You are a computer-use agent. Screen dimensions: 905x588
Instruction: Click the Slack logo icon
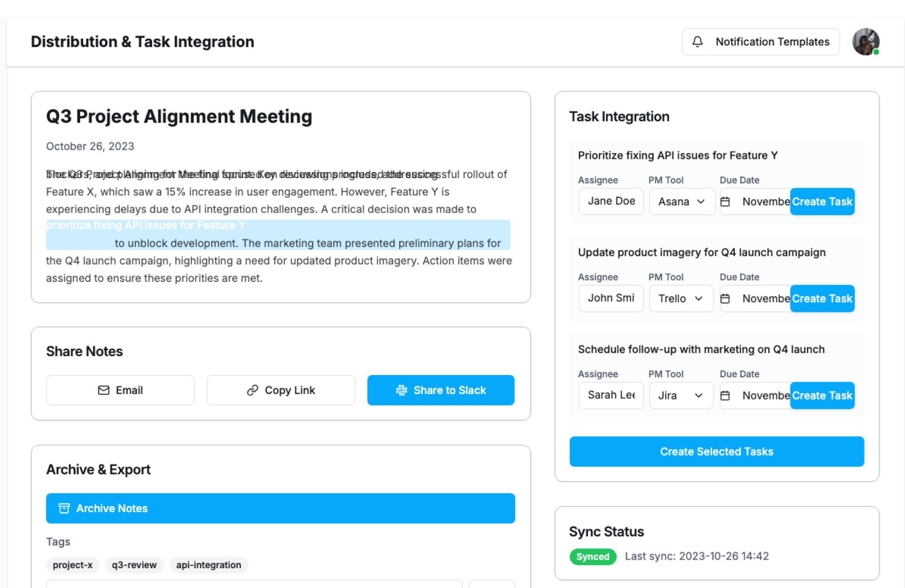coord(402,390)
